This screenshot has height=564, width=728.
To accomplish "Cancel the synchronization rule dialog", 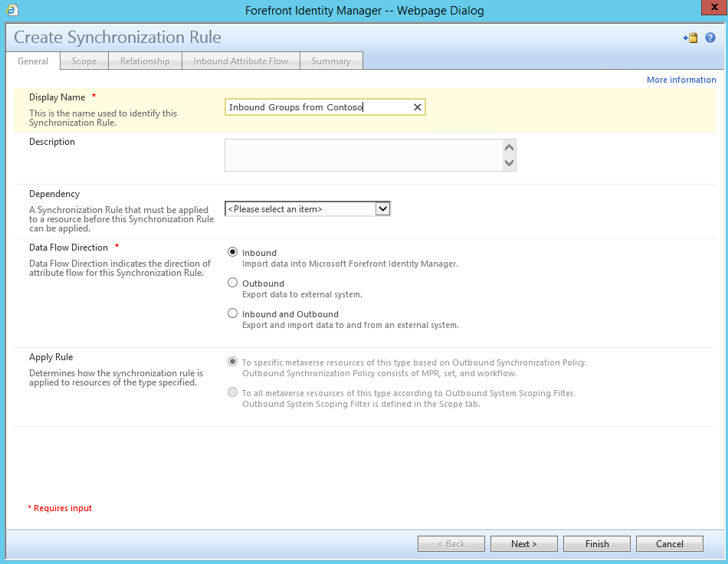I will (x=670, y=543).
